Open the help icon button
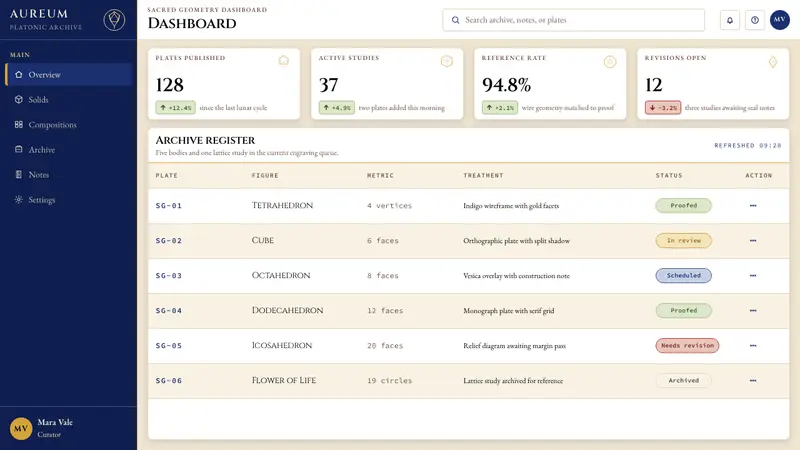The image size is (800, 450). click(x=755, y=20)
